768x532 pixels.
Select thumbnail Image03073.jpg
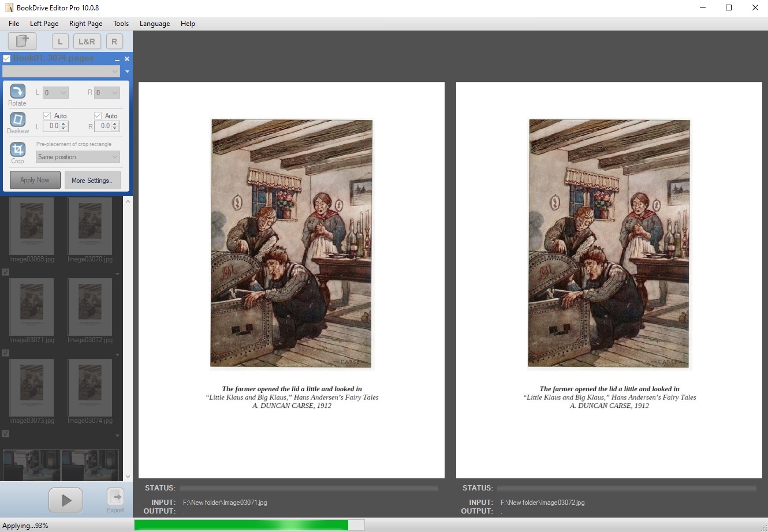(32, 388)
